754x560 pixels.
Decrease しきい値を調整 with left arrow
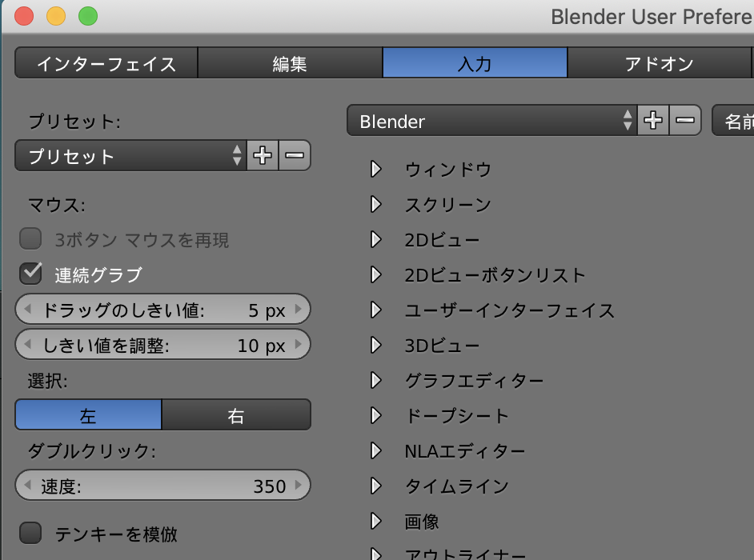(x=27, y=344)
